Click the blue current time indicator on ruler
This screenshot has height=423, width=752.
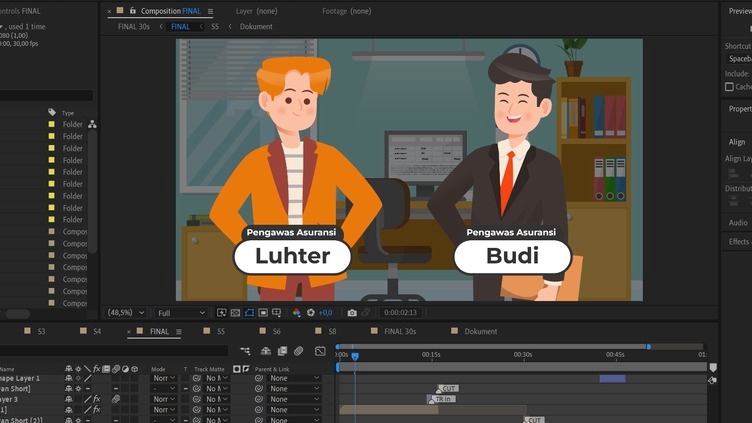355,356
